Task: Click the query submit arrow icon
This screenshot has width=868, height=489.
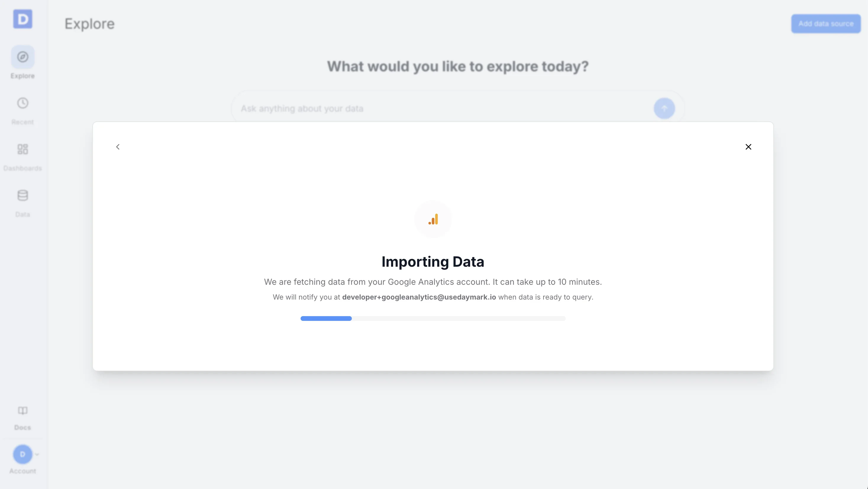Action: (x=664, y=108)
